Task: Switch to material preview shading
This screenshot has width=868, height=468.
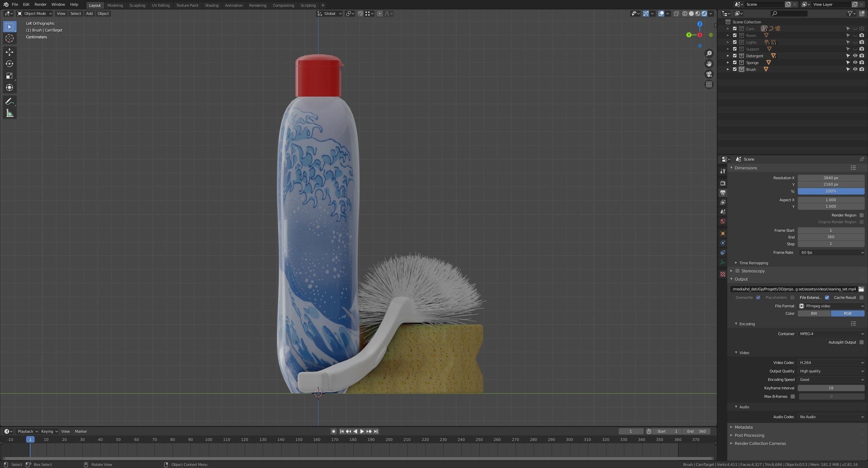Action: [698, 14]
